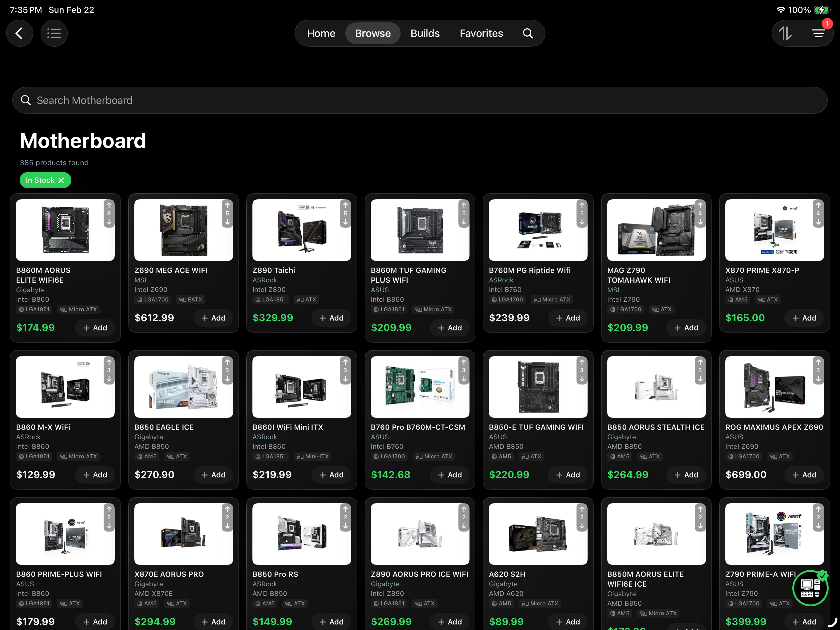This screenshot has height=630, width=840.
Task: View MAG Z790 TOMAHAWK WIFI image
Action: pyautogui.click(x=656, y=230)
